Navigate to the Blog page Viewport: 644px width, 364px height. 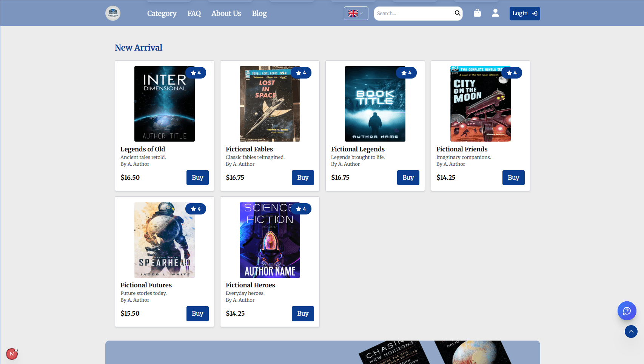click(259, 13)
